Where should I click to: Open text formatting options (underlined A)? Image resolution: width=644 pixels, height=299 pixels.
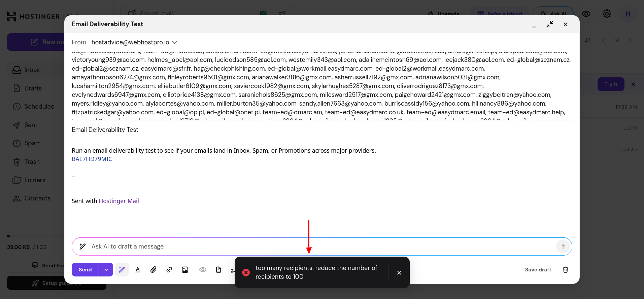pos(138,270)
